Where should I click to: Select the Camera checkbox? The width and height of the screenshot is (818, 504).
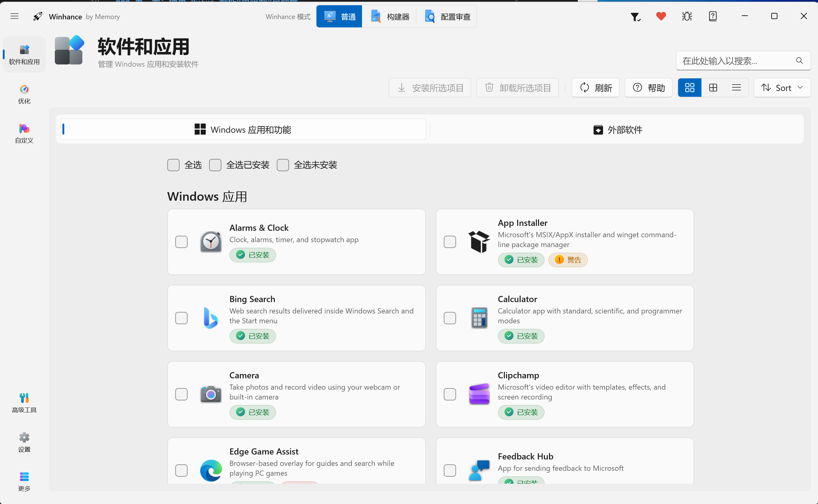coord(181,394)
